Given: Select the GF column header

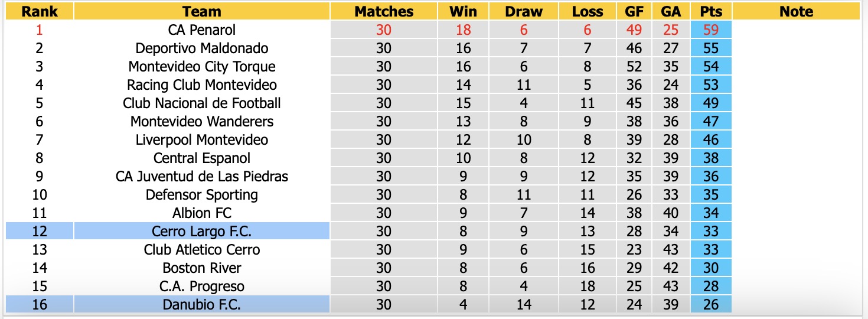Looking at the screenshot, I should [634, 11].
